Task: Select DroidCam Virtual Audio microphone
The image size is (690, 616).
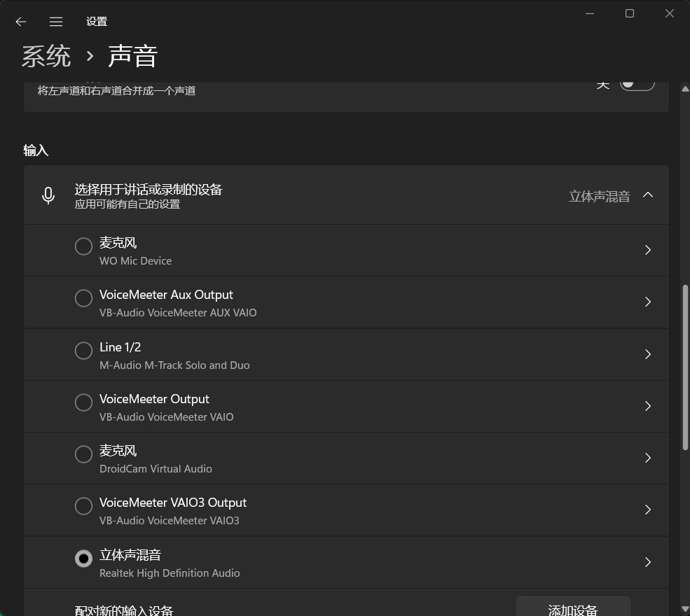Action: (83, 454)
